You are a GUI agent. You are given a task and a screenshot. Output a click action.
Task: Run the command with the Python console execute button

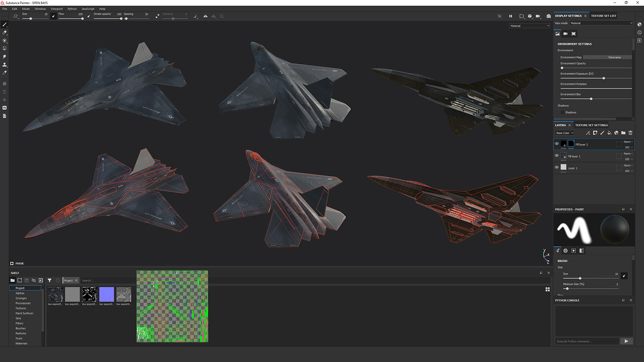click(x=627, y=341)
